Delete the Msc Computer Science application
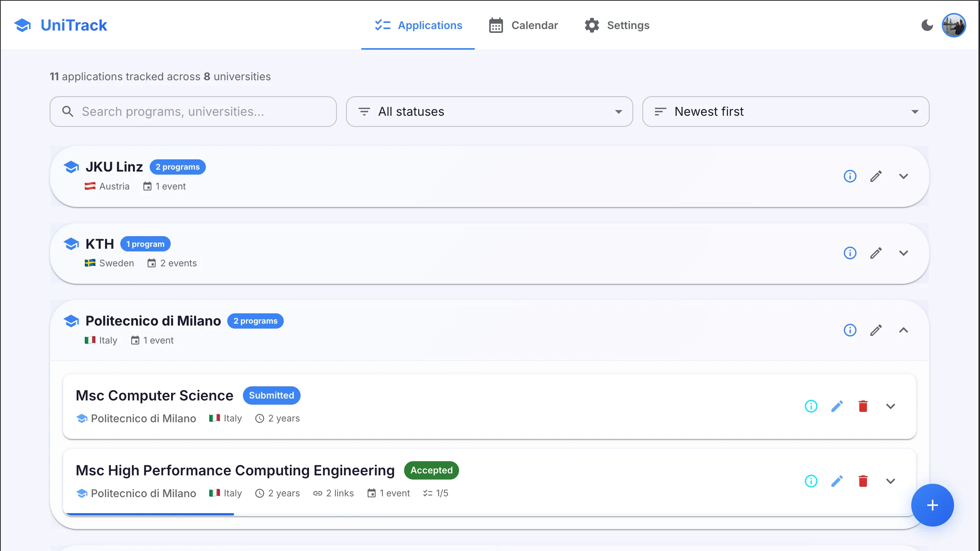980x551 pixels. coord(863,406)
